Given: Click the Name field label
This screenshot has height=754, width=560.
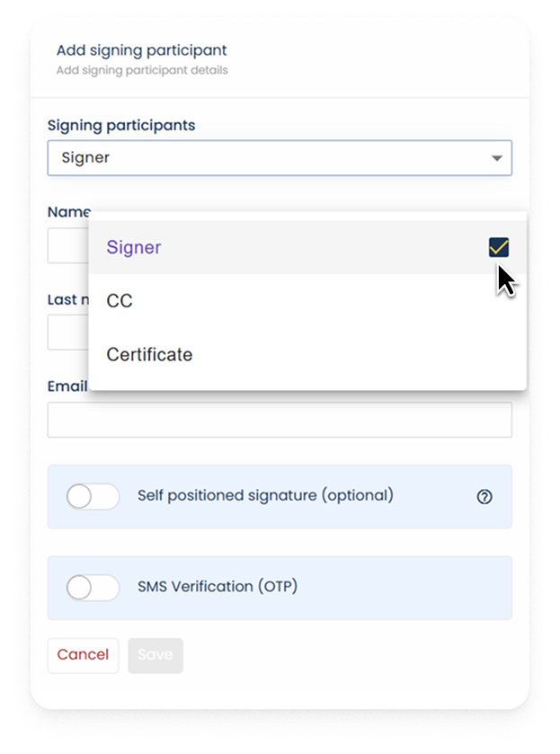Looking at the screenshot, I should [x=68, y=212].
